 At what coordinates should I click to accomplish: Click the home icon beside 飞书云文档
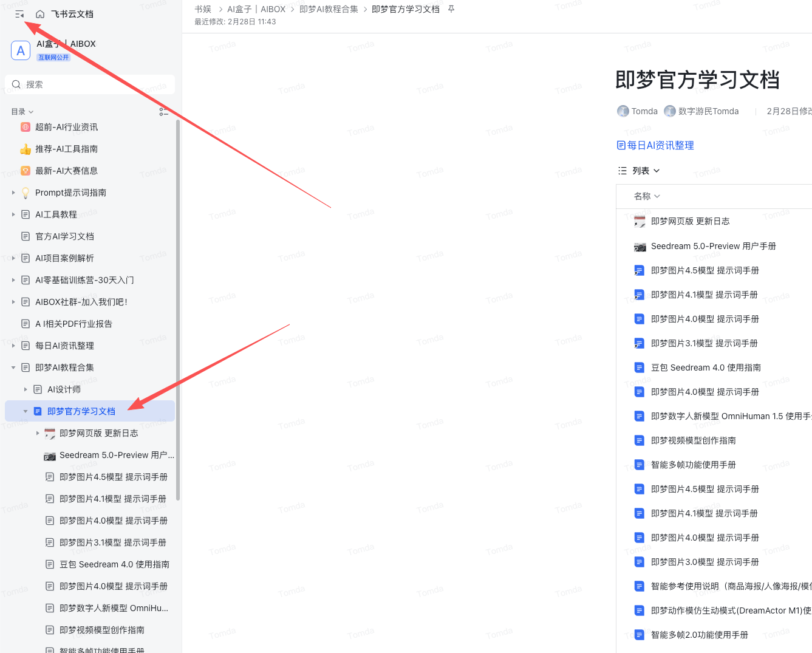[40, 14]
